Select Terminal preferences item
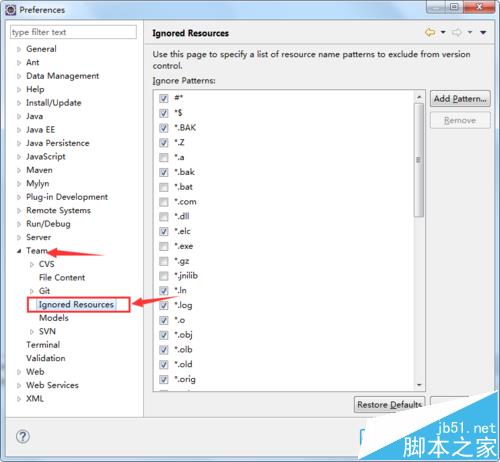 point(43,345)
